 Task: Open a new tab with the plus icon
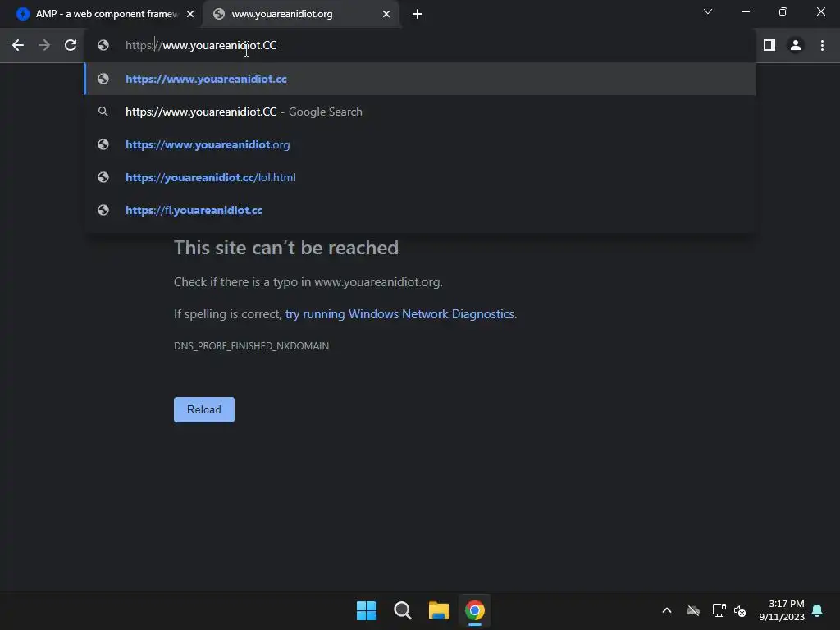coord(418,15)
